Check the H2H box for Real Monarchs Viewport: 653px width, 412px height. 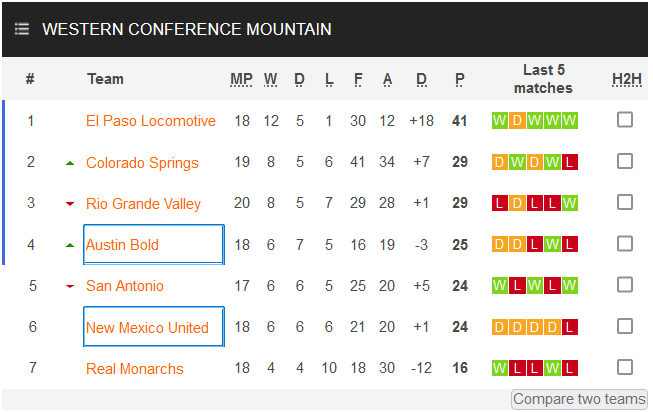625,367
